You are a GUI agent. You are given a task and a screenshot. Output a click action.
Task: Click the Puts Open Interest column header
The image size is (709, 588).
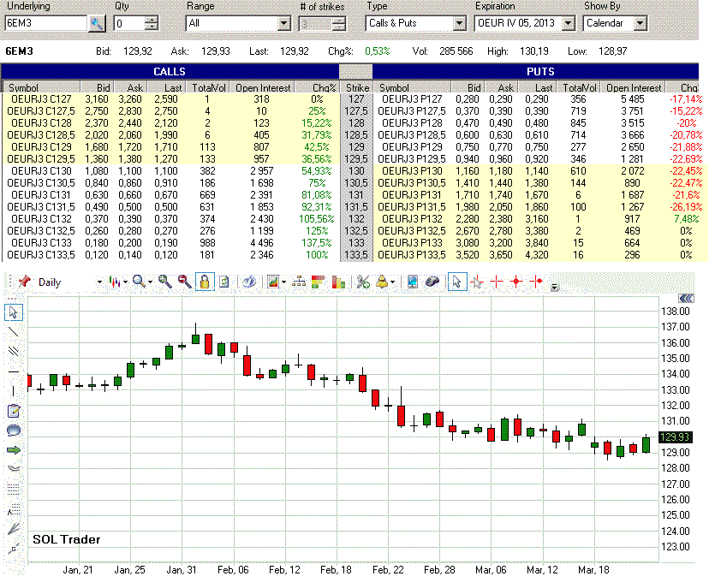[634, 87]
